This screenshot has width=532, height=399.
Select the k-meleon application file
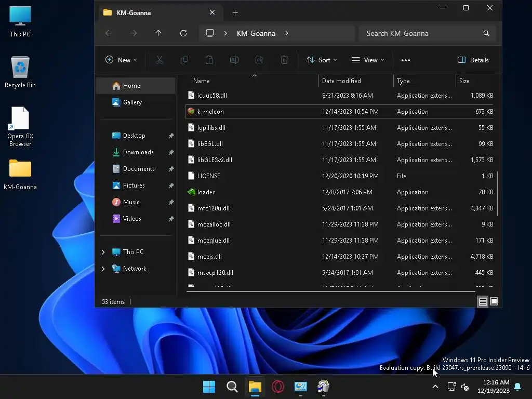pyautogui.click(x=339, y=111)
